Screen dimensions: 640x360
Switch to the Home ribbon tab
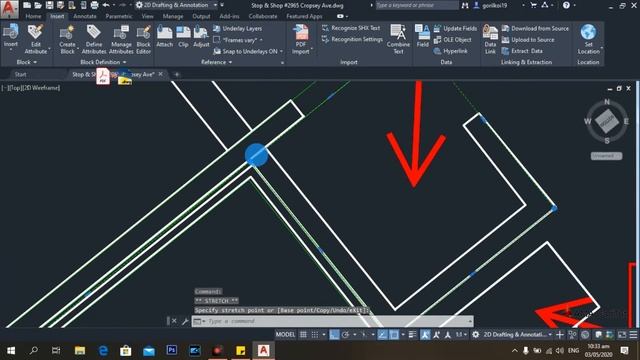click(33, 16)
